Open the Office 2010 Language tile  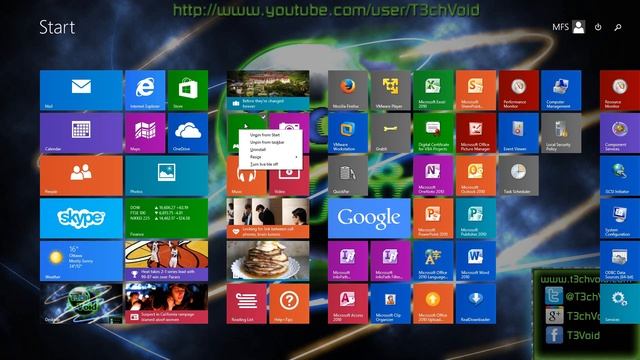pos(433,261)
